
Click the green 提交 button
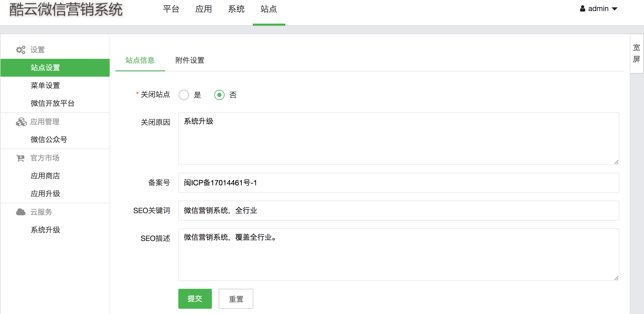(195, 299)
